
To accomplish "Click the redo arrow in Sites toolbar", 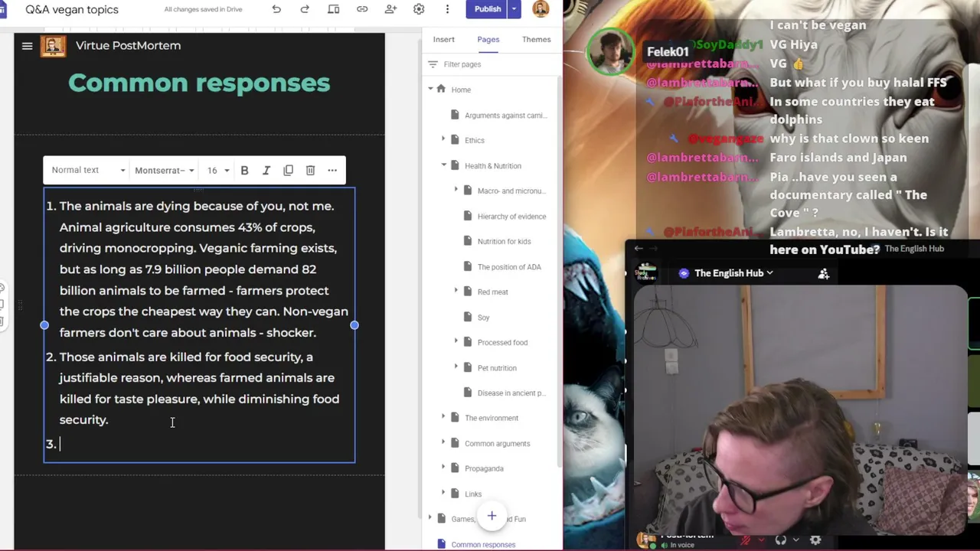I will tap(305, 9).
